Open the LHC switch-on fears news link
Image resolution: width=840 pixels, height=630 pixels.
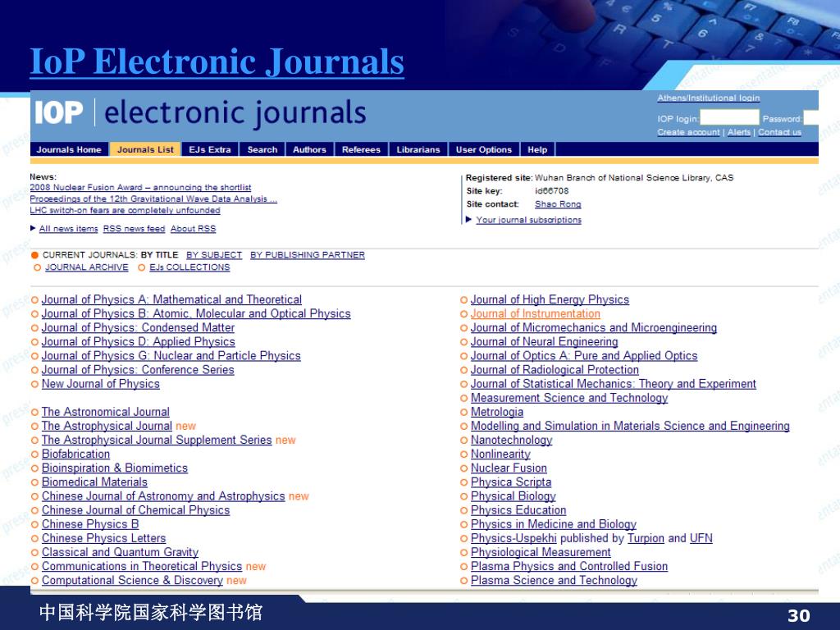coord(125,210)
